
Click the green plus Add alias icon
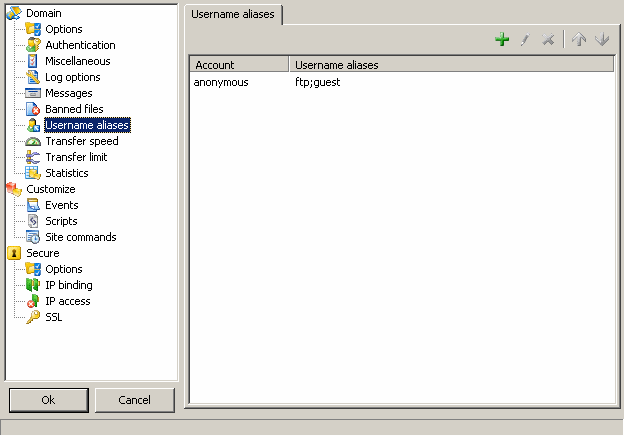(502, 39)
